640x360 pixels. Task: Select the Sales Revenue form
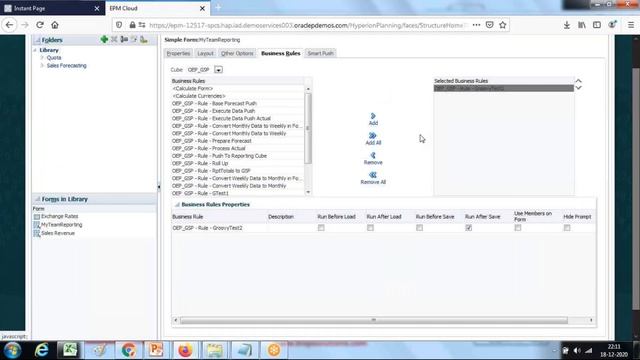[x=58, y=233]
